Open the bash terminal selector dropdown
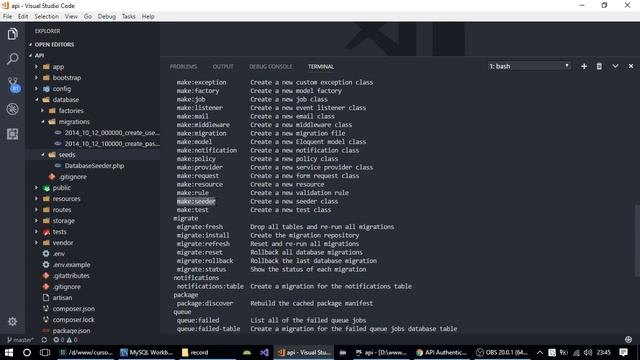 point(529,66)
